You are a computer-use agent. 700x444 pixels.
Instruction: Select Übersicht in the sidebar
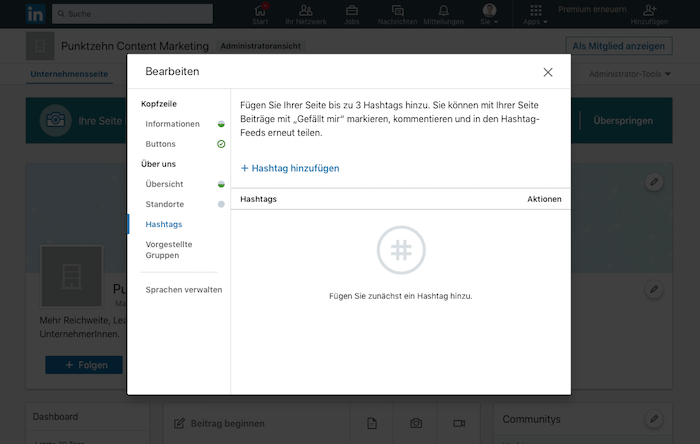(164, 184)
